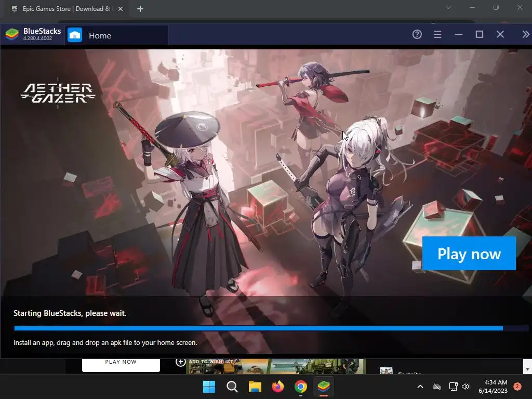Expand the BlueStacks side toolbar chevrons

(526, 34)
